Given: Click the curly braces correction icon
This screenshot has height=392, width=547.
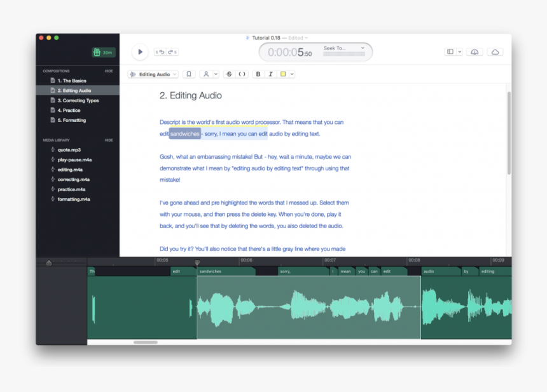Looking at the screenshot, I should [240, 74].
